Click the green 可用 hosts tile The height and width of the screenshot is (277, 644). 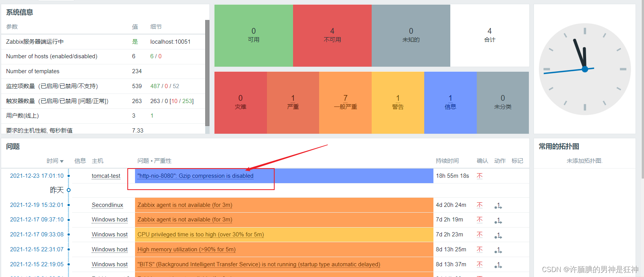tap(254, 36)
